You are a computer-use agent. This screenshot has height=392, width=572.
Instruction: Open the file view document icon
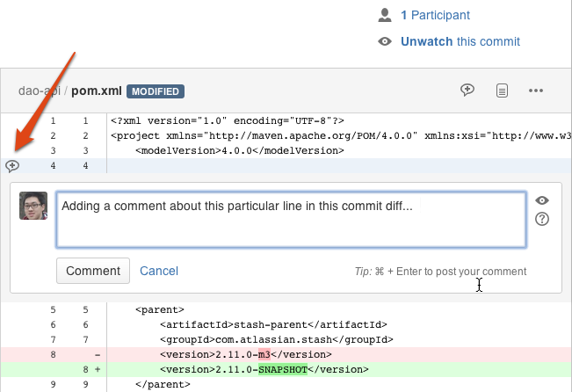[x=502, y=91]
